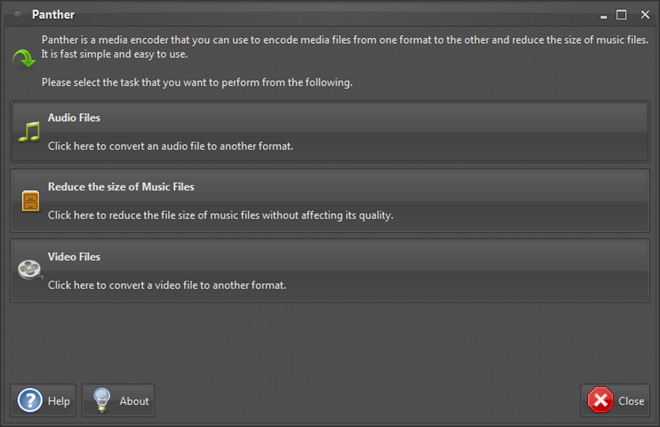Click the light bulb About icon
Screen dimensions: 660x427
tap(101, 400)
